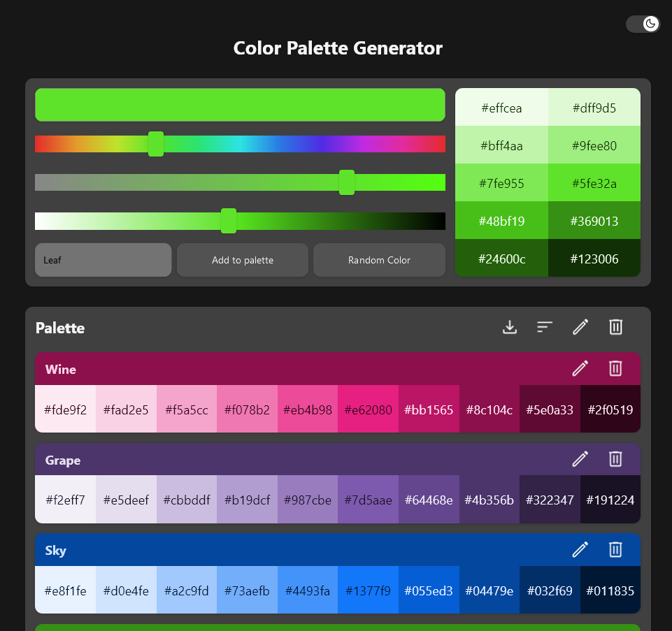Click Sky swatch #73aefb
Screen dimensions: 672x631
(248, 590)
